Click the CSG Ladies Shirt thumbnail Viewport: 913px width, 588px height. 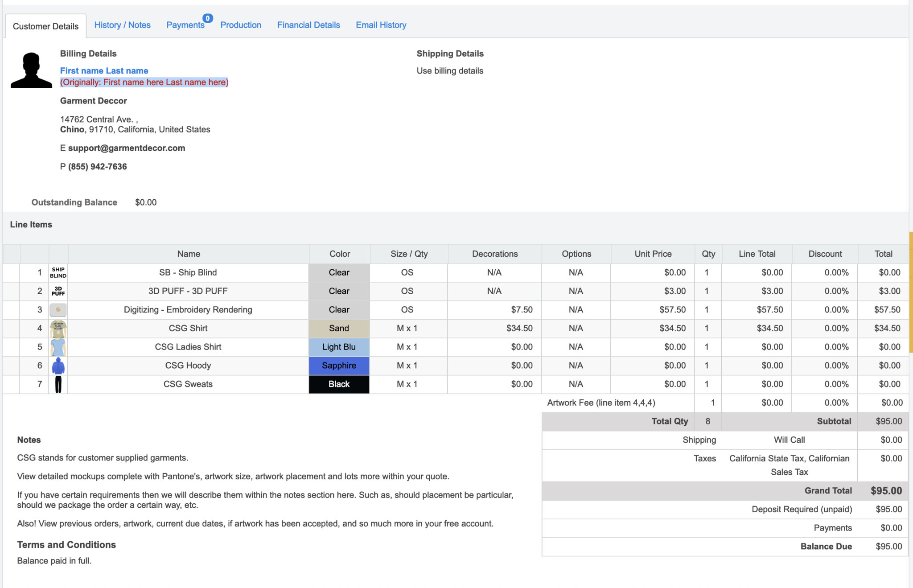click(x=58, y=347)
